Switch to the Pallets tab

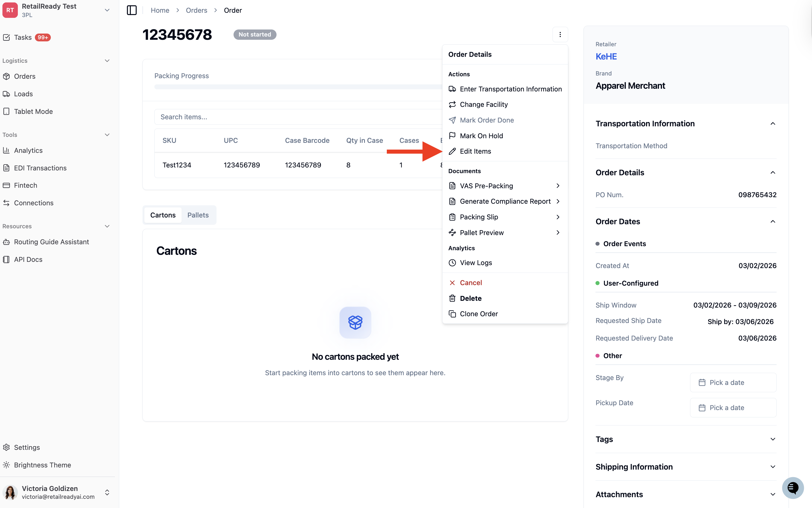click(x=198, y=215)
